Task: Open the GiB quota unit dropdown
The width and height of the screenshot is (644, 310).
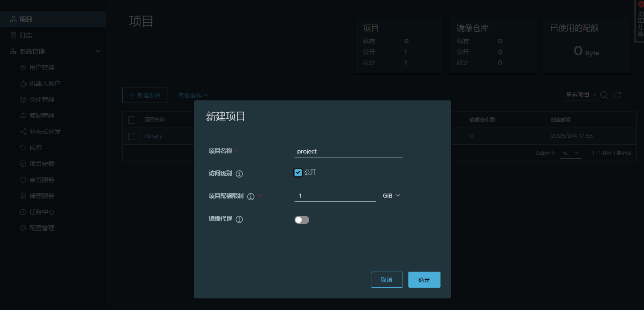Action: coord(391,196)
